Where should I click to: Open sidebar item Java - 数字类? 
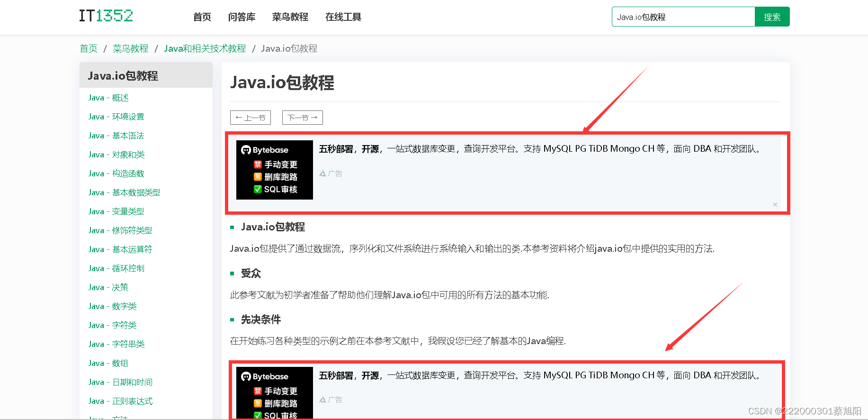(113, 306)
